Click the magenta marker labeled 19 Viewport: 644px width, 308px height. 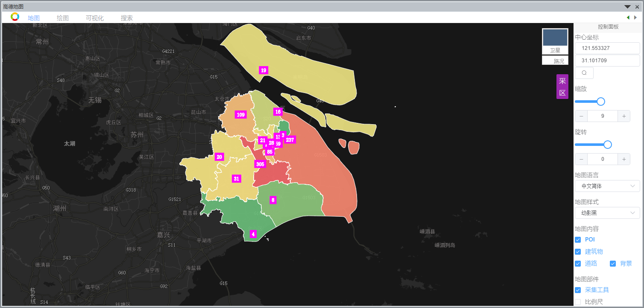[263, 70]
